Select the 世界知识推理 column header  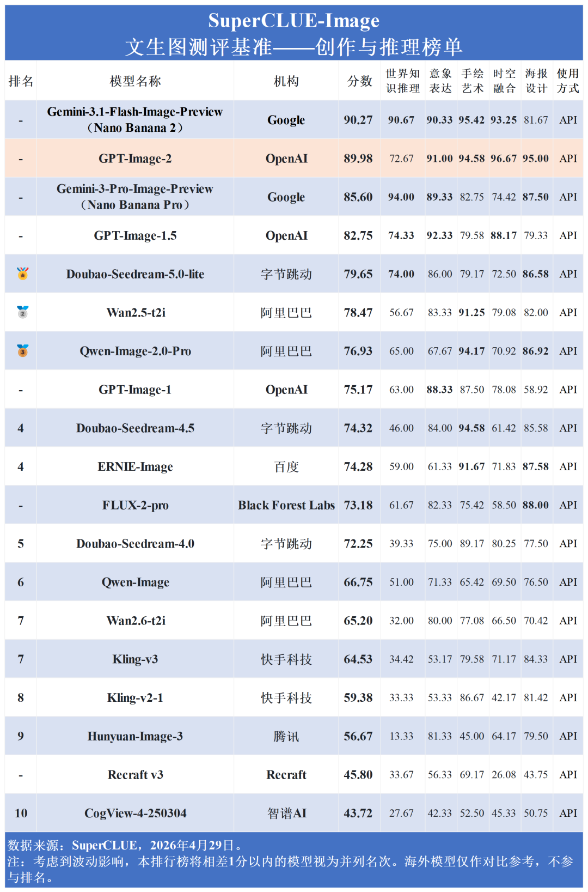(402, 81)
